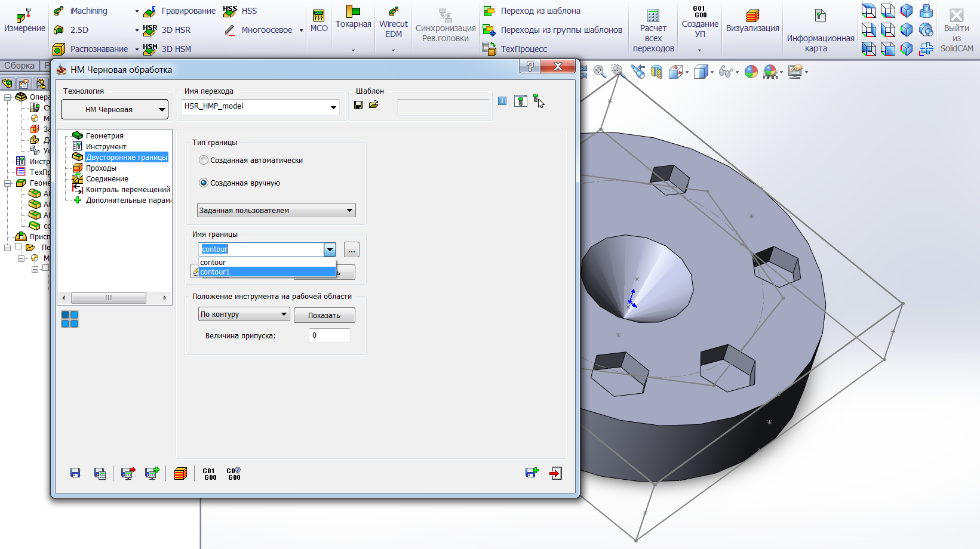Open the Заданная пользователем dropdown
This screenshot has height=549, width=980.
click(x=277, y=210)
